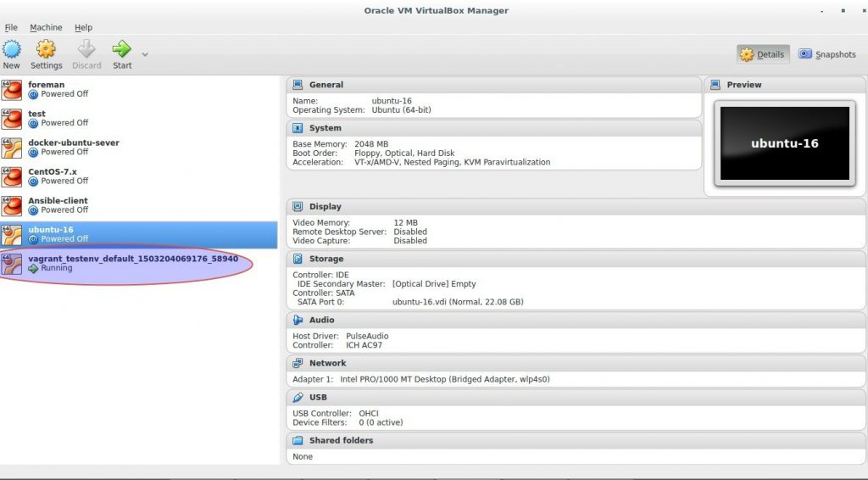Click the ubuntu-16 VM icon in list

coord(12,235)
